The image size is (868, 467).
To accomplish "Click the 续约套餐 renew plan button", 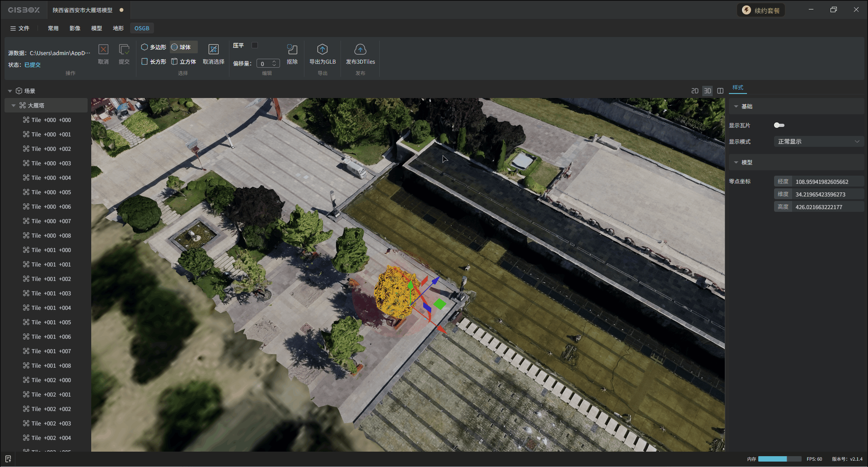I will pyautogui.click(x=761, y=10).
